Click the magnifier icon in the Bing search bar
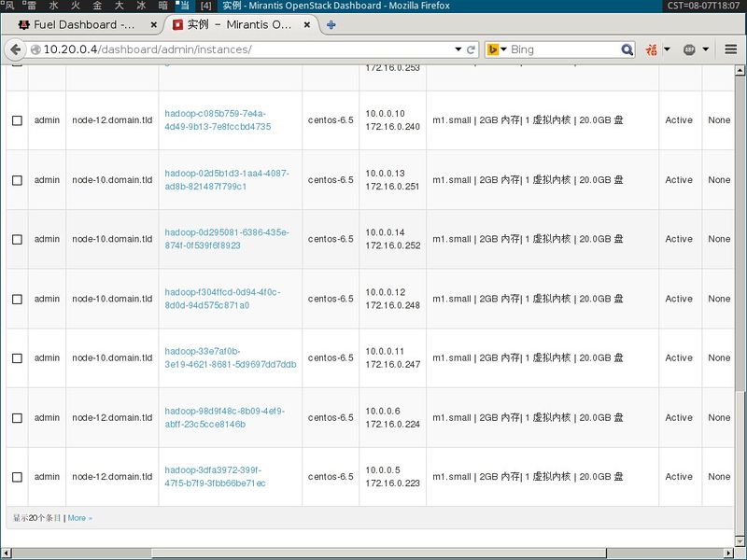This screenshot has width=747, height=560. point(627,49)
